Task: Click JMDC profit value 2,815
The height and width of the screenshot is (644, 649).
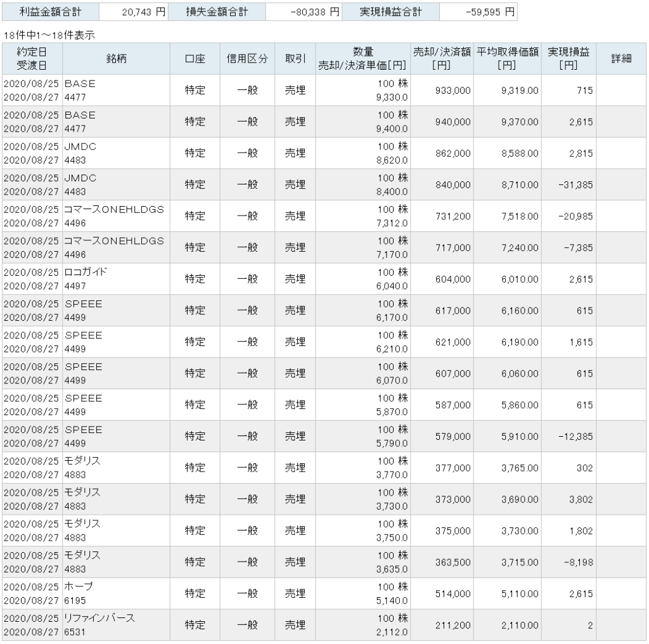Action: [x=581, y=153]
